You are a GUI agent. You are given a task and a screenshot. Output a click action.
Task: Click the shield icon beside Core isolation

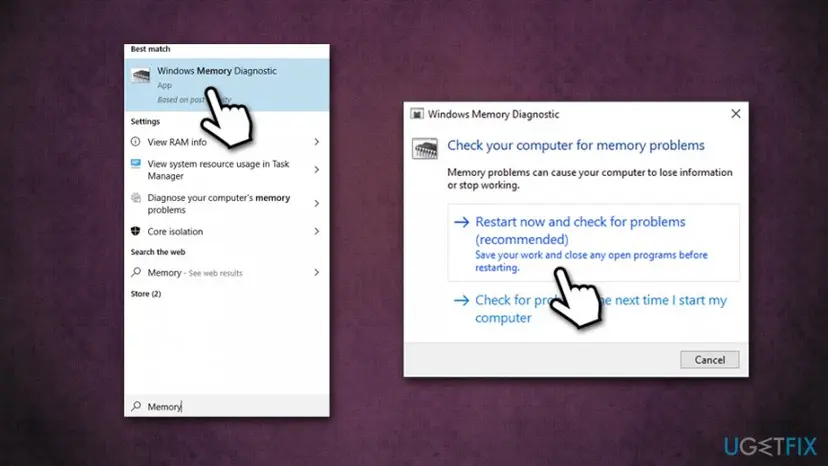point(136,231)
